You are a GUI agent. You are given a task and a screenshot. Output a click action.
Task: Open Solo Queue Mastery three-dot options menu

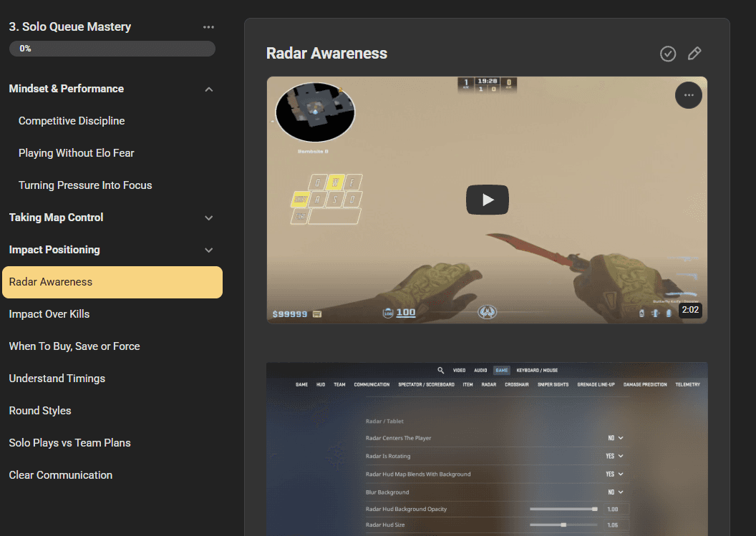[x=208, y=27]
